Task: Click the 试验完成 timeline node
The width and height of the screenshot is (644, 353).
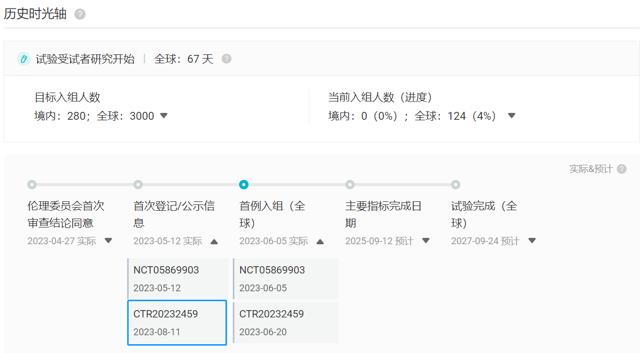Action: pos(456,185)
